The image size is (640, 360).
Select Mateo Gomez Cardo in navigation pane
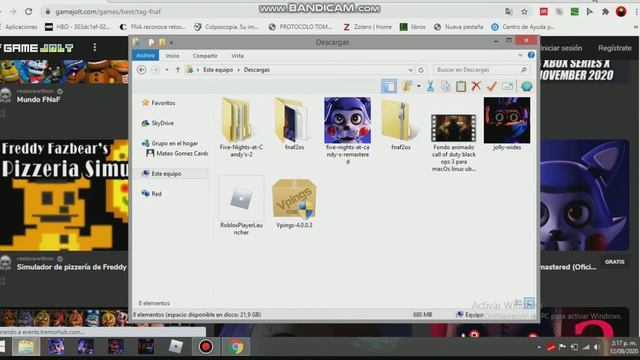tap(177, 153)
